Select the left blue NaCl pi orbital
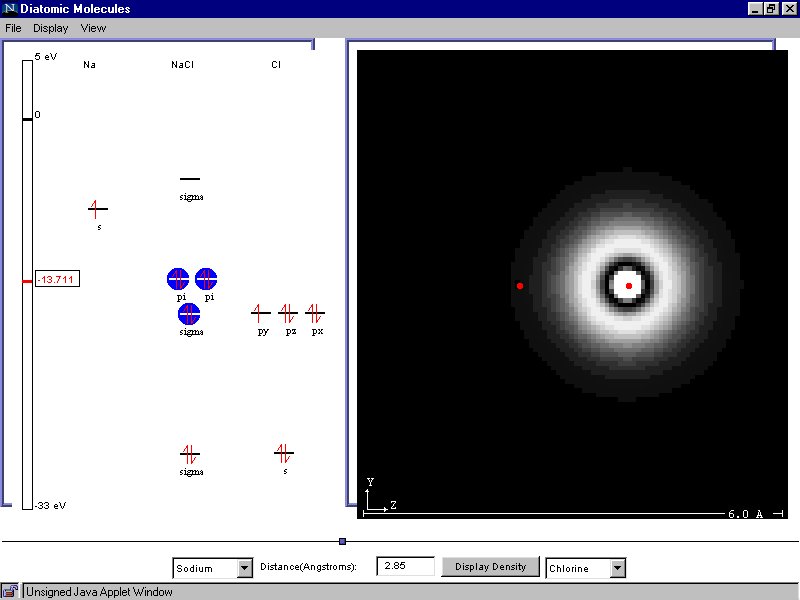Image resolution: width=800 pixels, height=600 pixels. point(178,279)
